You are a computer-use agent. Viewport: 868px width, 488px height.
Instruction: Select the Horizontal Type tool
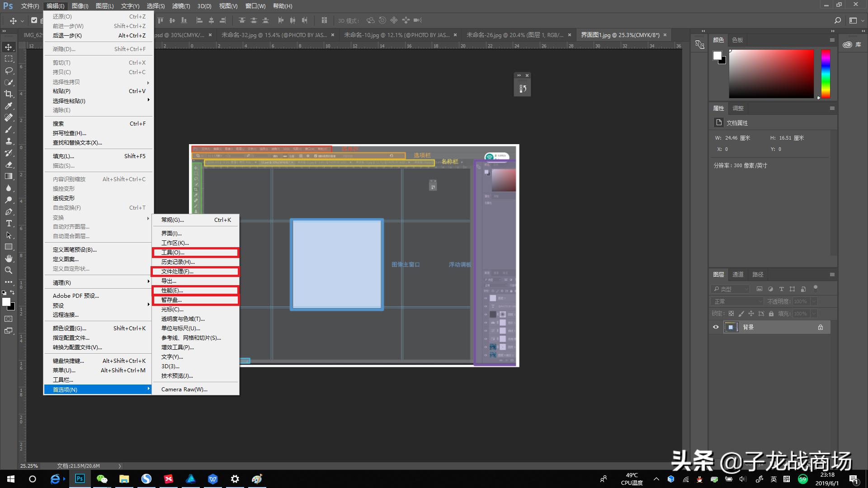pos(9,223)
